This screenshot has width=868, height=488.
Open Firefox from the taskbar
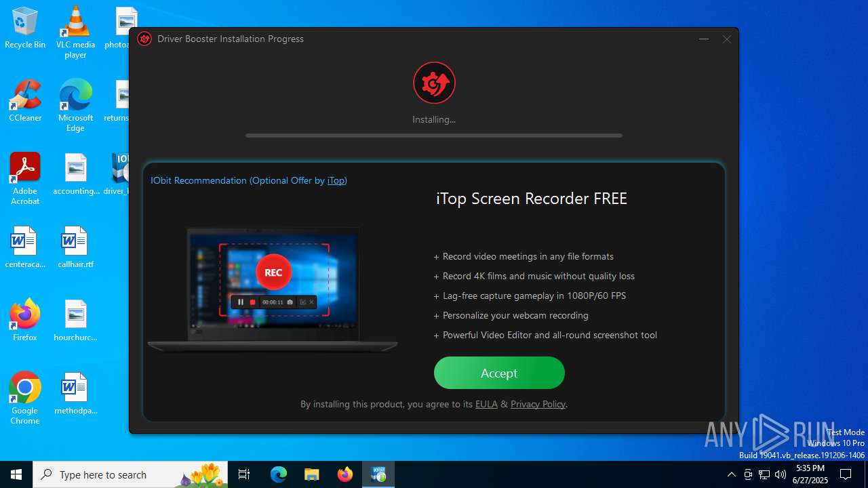[345, 474]
